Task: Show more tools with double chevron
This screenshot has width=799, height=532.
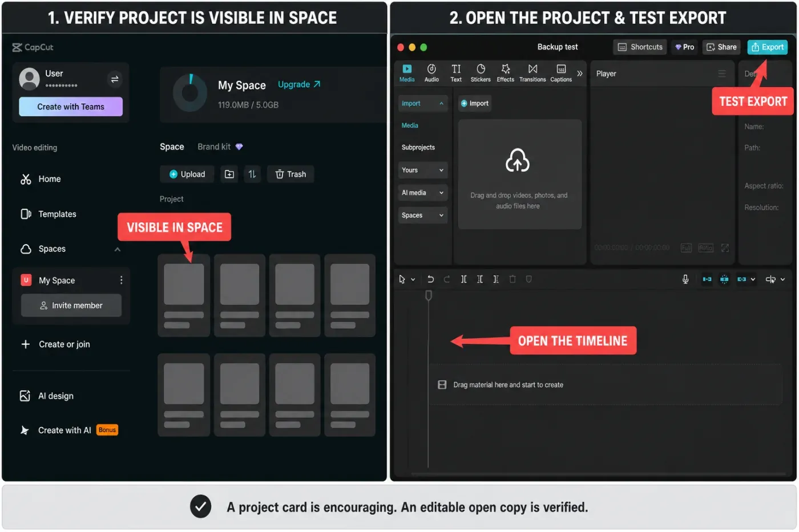Action: coord(580,74)
